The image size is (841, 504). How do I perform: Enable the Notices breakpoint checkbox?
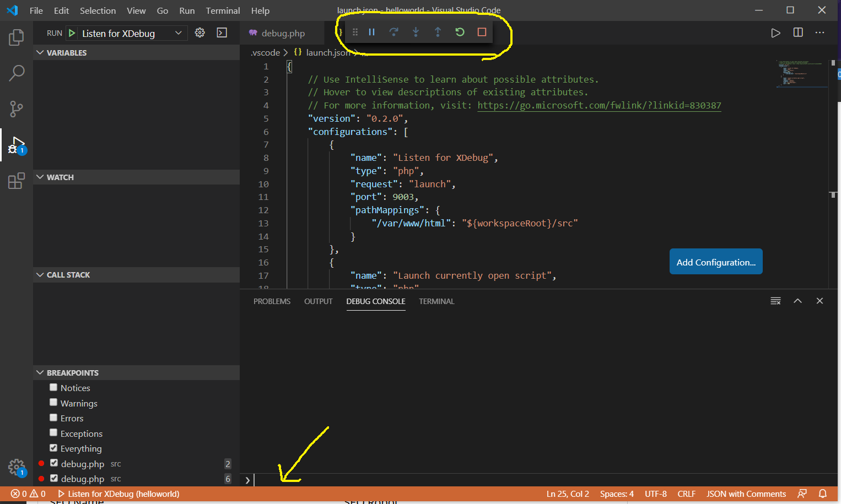point(53,387)
